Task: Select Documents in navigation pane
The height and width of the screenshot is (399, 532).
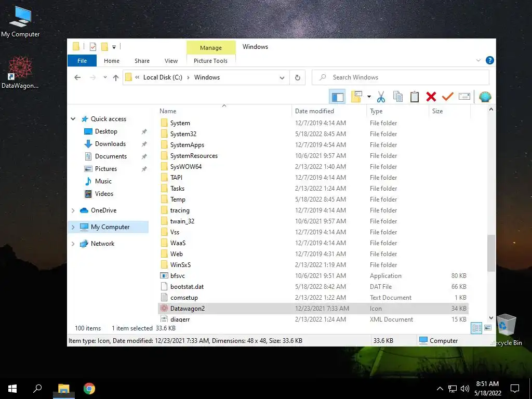Action: coord(111,156)
